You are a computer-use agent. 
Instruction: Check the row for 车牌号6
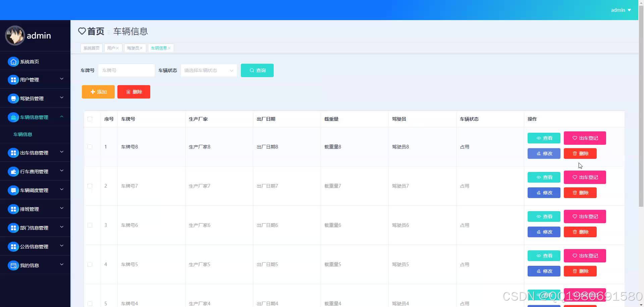(x=90, y=225)
